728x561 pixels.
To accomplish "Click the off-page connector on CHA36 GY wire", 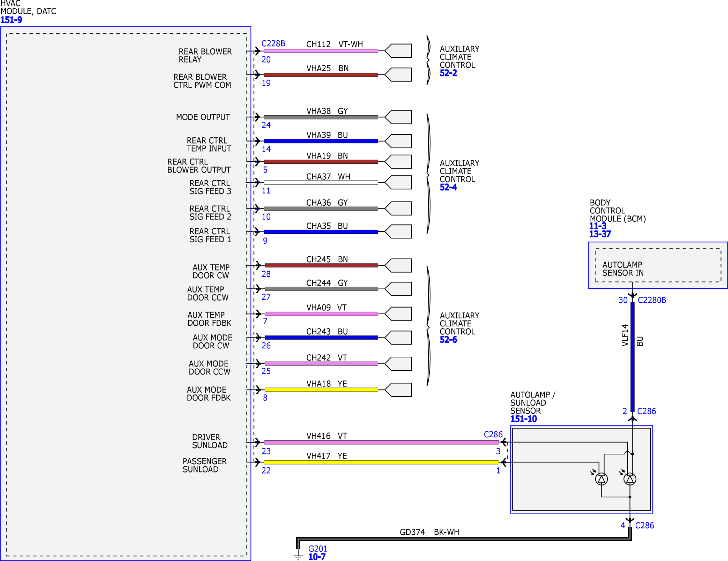I will point(398,208).
